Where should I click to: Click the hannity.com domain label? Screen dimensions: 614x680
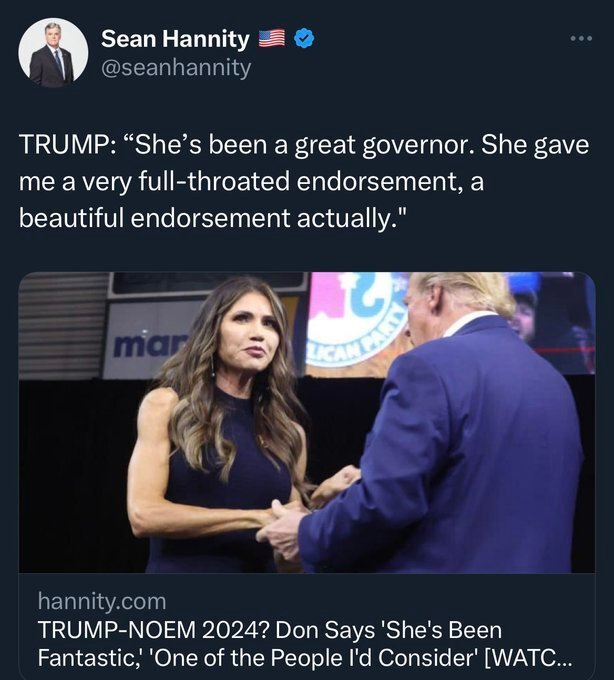(101, 601)
